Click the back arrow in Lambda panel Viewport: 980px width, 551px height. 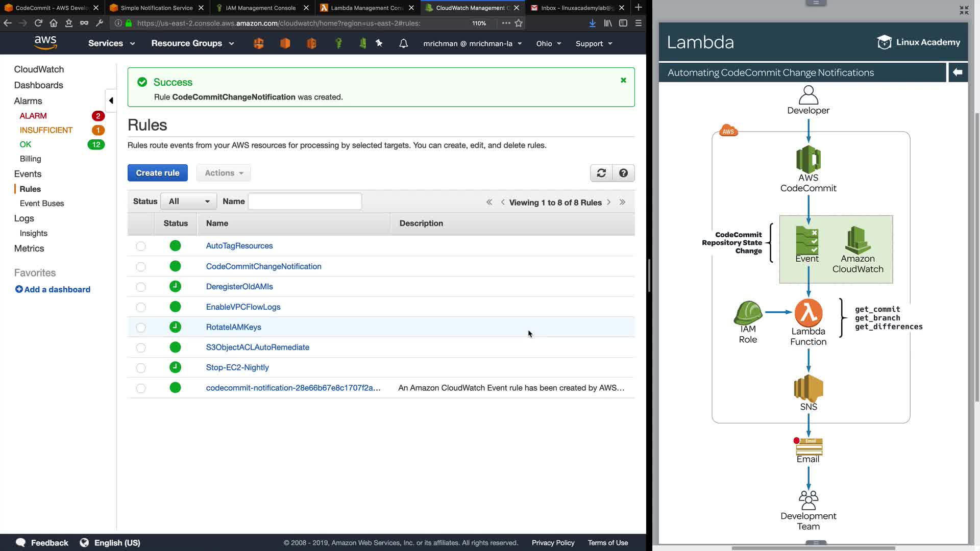[958, 72]
